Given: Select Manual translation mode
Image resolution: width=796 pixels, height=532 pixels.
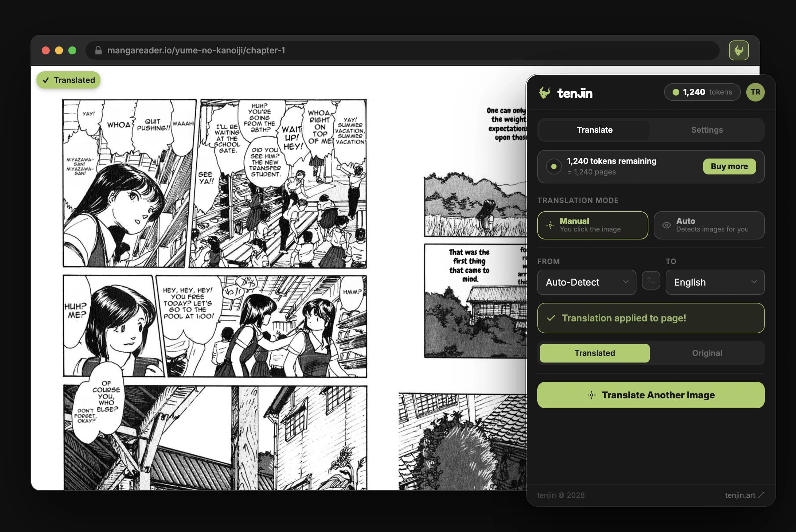Looking at the screenshot, I should pos(592,225).
